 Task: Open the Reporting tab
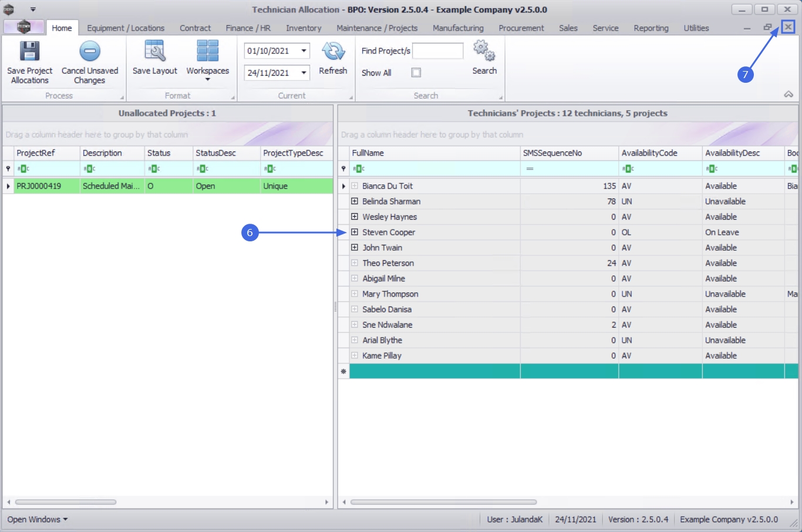[x=651, y=28]
